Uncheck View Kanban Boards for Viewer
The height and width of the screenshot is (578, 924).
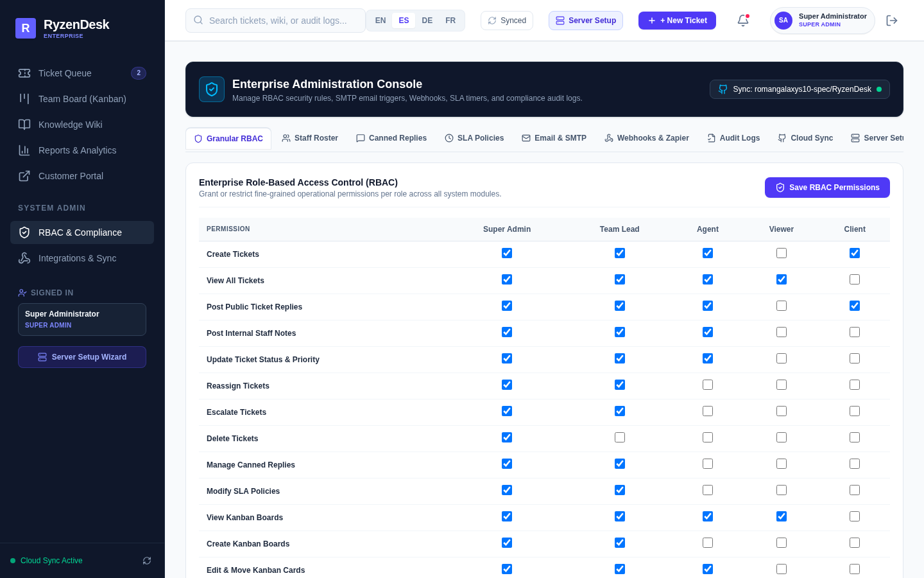click(x=782, y=516)
